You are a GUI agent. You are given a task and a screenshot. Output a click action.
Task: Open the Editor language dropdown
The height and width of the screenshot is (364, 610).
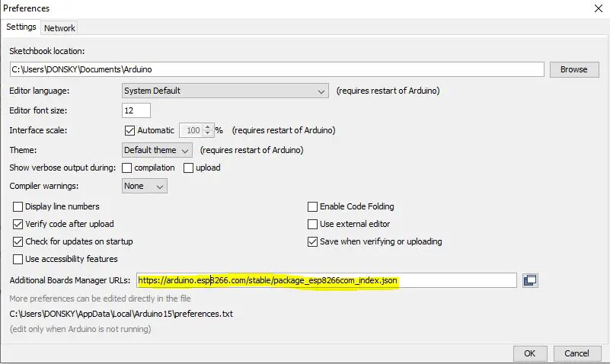(225, 91)
